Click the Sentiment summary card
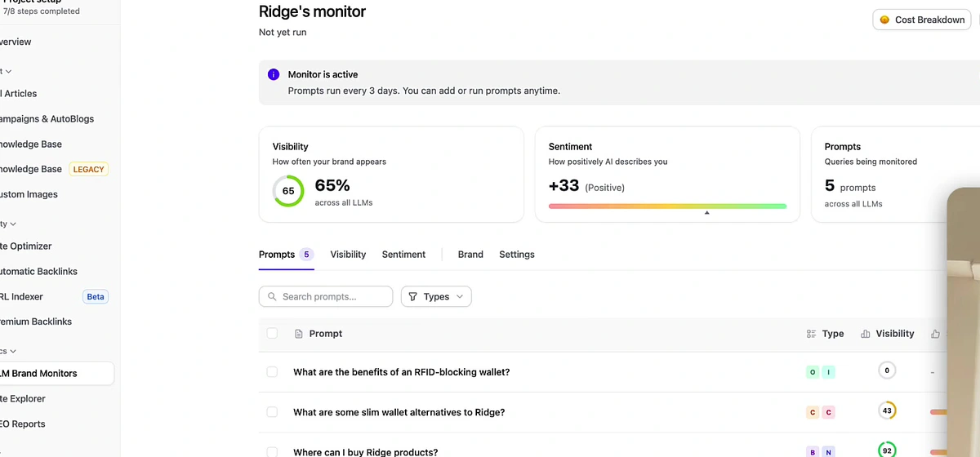980x457 pixels. coord(667,174)
